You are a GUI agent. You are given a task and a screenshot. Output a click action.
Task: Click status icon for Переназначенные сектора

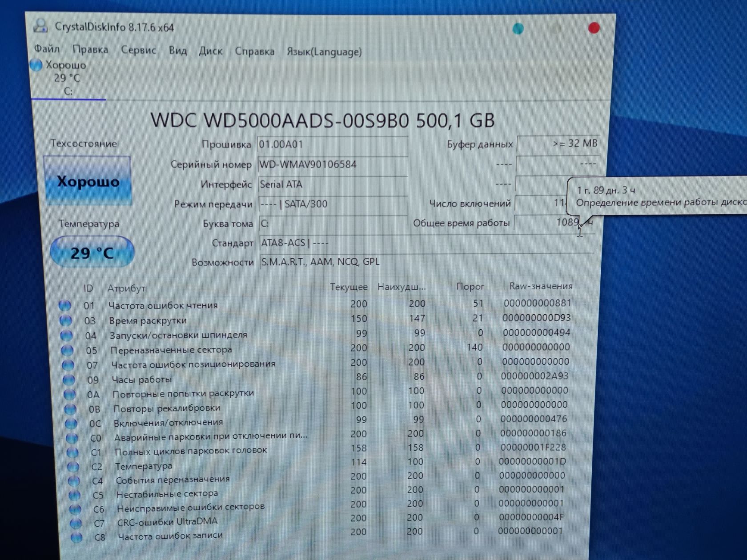point(67,350)
